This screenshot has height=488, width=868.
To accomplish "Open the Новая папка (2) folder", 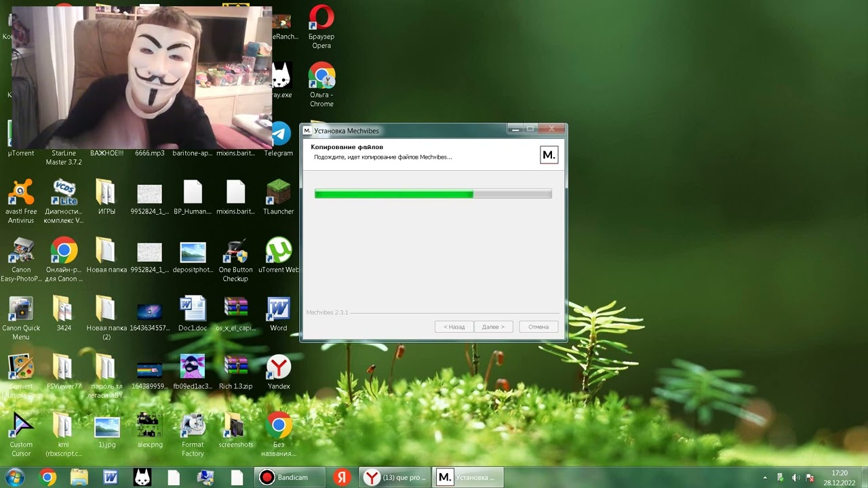I will point(106,319).
